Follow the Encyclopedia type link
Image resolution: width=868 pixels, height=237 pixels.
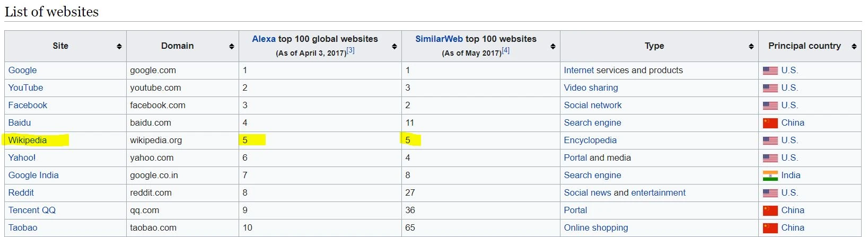pyautogui.click(x=590, y=140)
